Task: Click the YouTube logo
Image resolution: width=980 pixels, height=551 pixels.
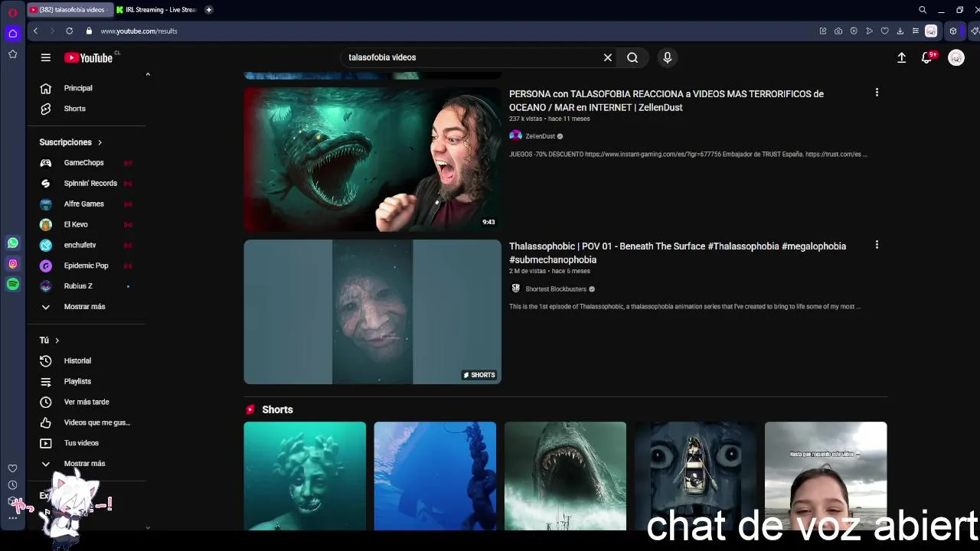Action: tap(89, 57)
